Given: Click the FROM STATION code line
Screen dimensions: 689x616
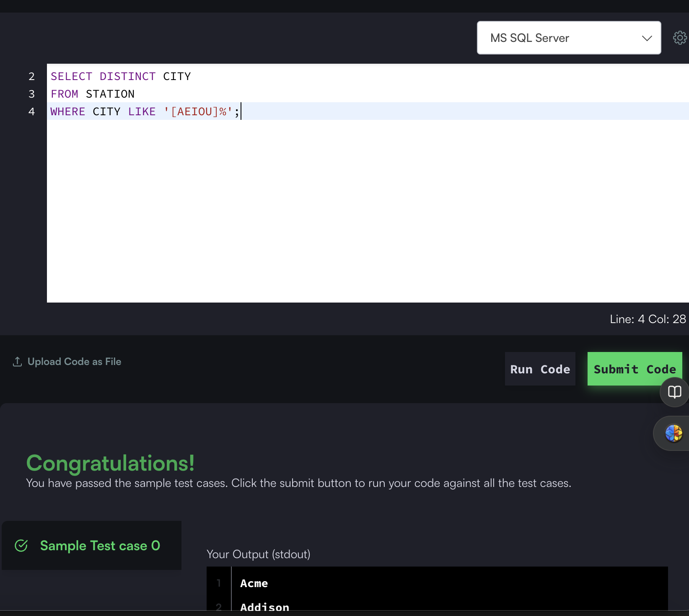Looking at the screenshot, I should pos(93,94).
